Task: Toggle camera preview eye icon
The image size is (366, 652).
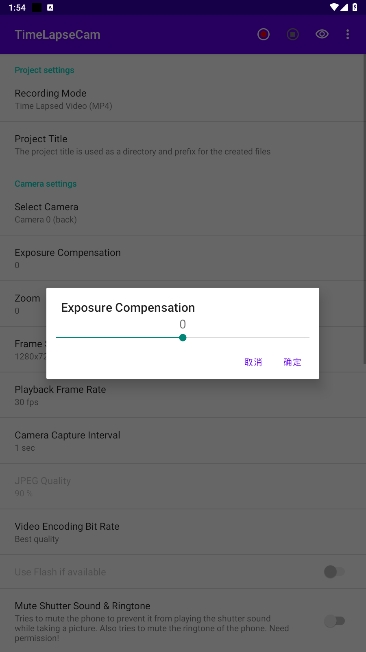Action: [322, 34]
